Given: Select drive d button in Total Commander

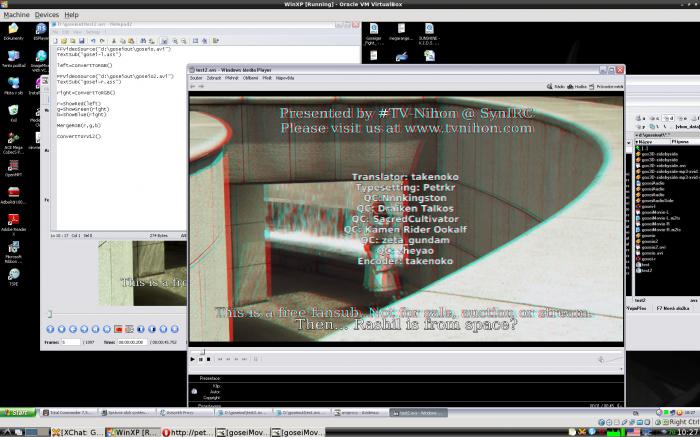Looking at the screenshot, I should point(668,118).
